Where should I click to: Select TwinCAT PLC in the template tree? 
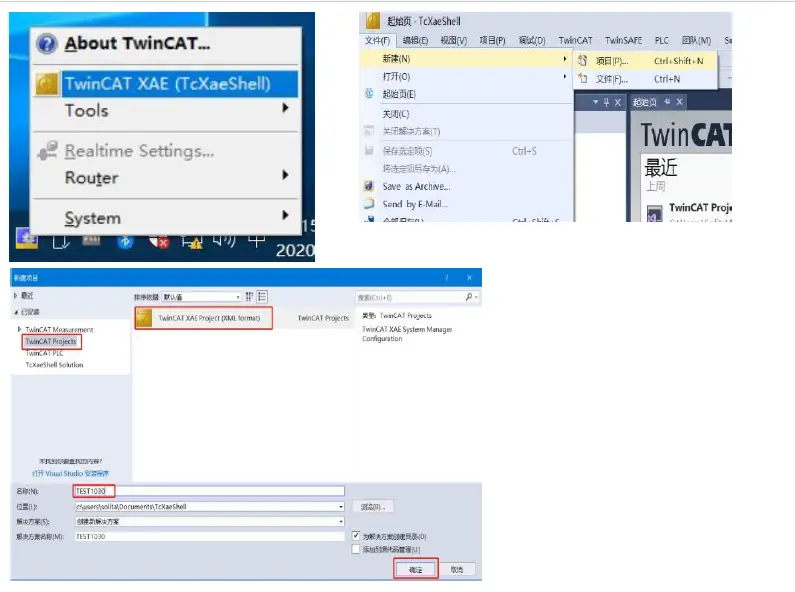(45, 353)
